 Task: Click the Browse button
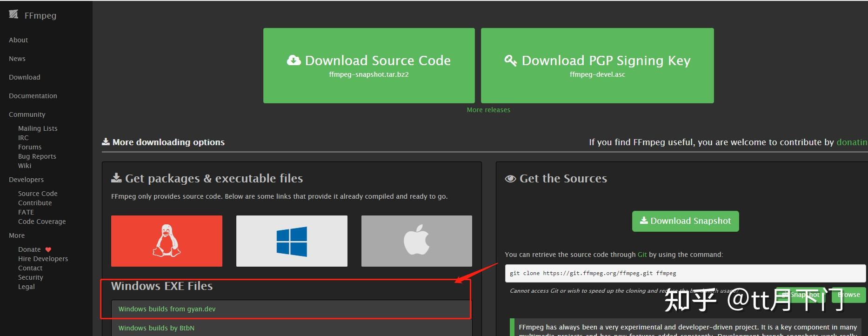848,295
